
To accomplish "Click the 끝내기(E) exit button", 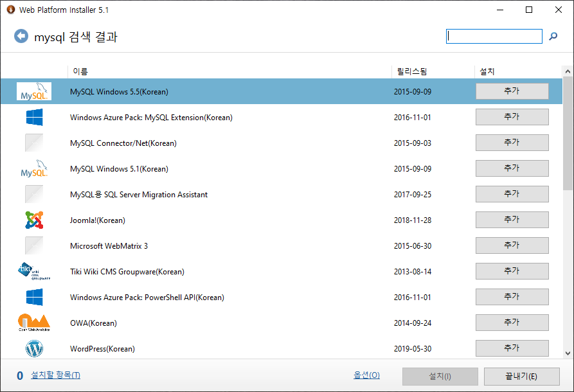I will point(522,377).
